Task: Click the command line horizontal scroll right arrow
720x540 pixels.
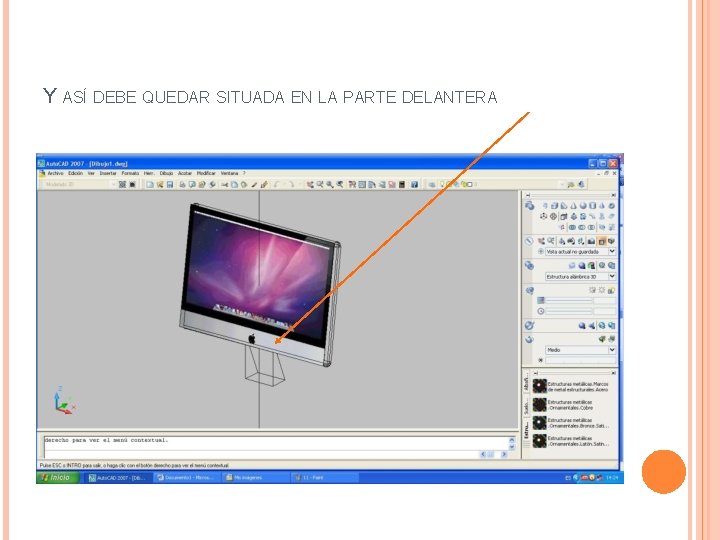Action: point(504,454)
